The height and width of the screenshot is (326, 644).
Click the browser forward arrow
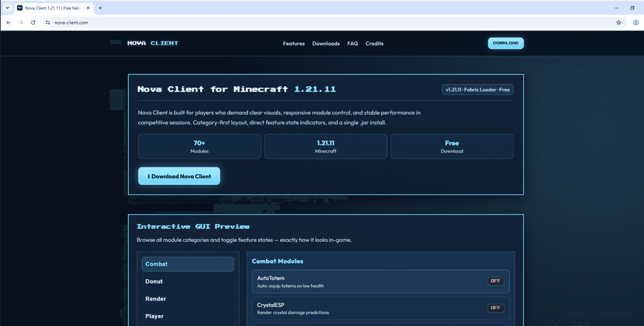coord(21,23)
